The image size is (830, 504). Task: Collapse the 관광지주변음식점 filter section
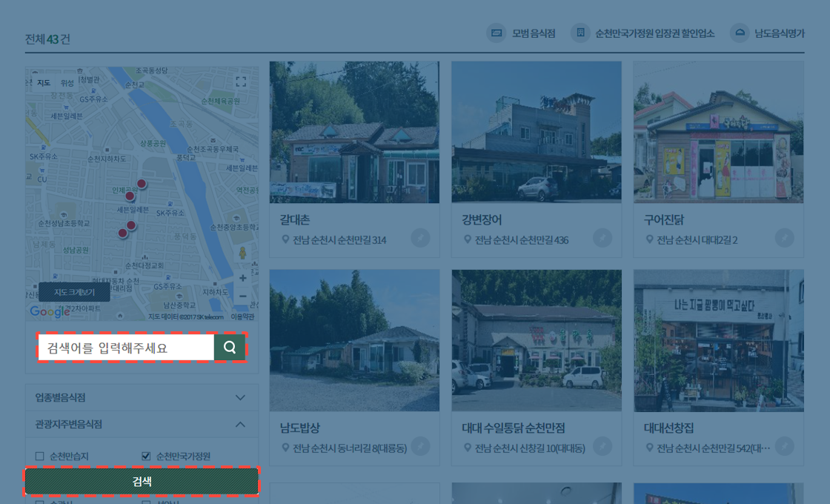click(240, 425)
